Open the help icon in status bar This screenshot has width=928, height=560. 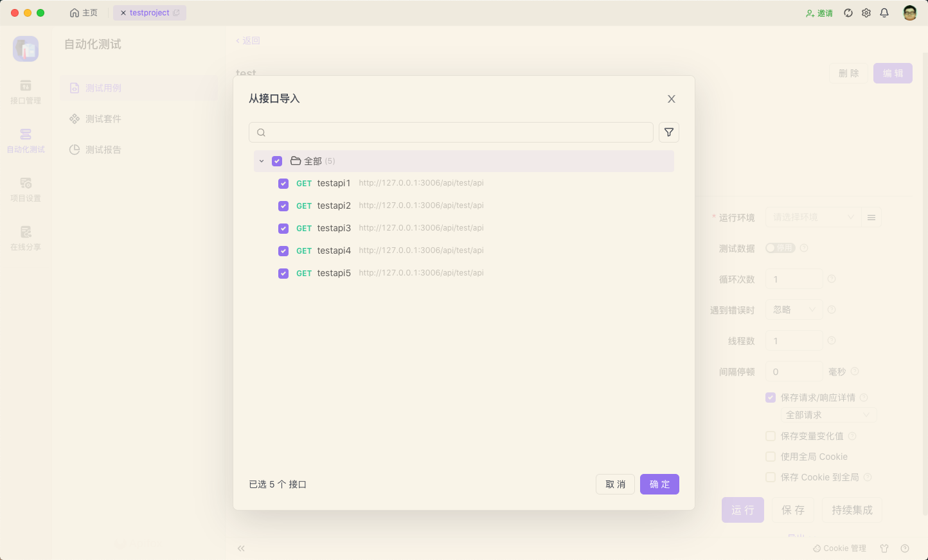coord(905,548)
